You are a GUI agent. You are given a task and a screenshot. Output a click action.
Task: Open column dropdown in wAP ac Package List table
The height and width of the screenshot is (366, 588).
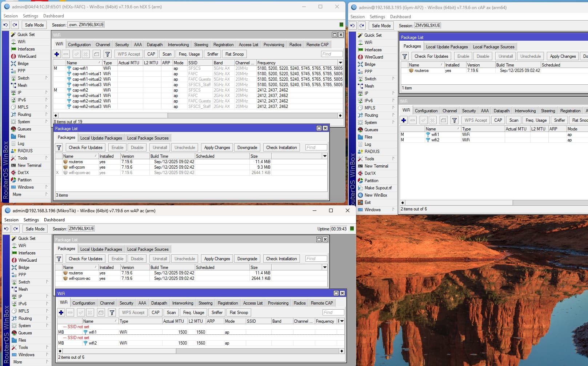click(x=325, y=268)
